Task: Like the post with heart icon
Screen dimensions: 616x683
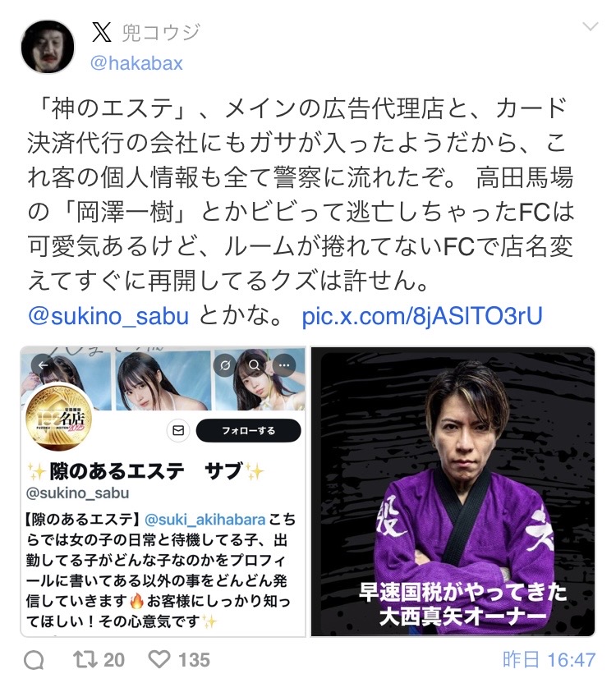Action: (159, 659)
